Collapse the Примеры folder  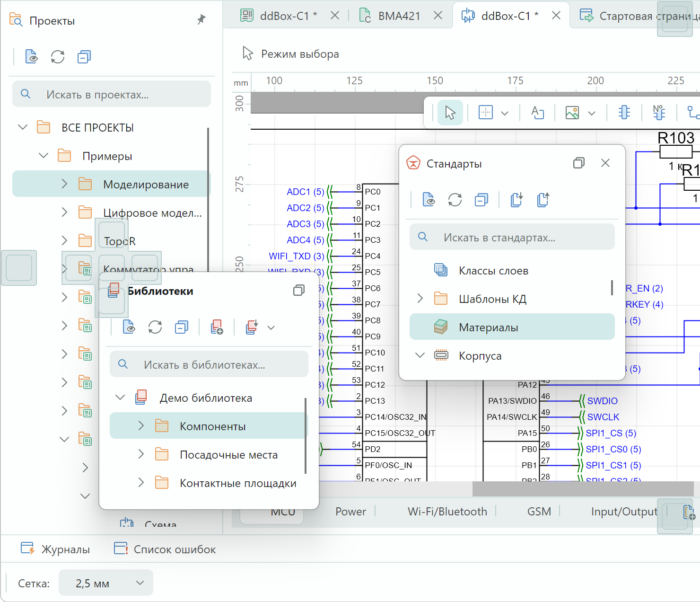44,155
